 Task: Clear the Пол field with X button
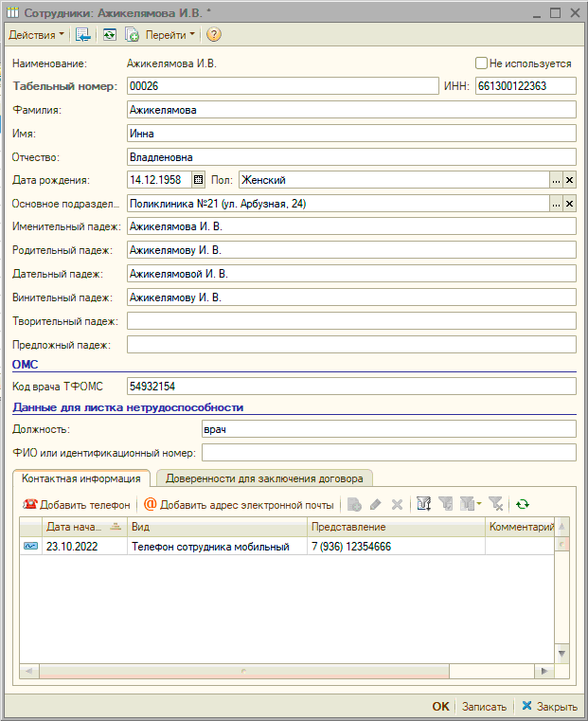click(x=569, y=179)
